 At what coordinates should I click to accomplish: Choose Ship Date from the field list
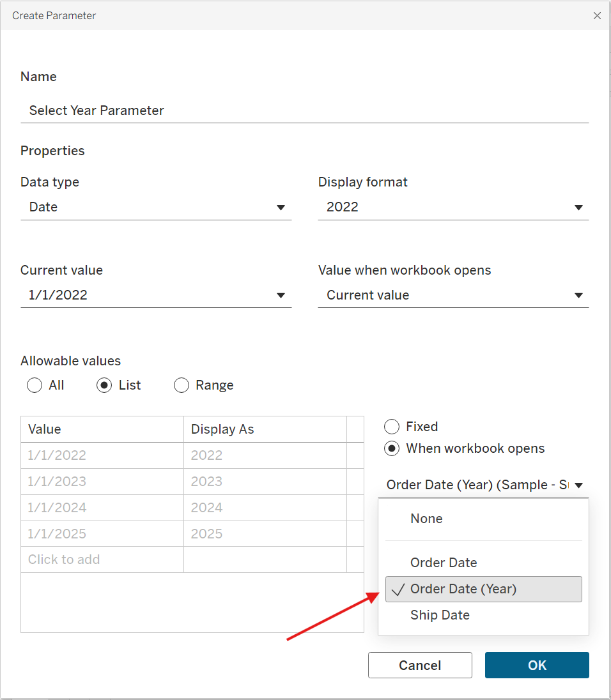click(440, 615)
